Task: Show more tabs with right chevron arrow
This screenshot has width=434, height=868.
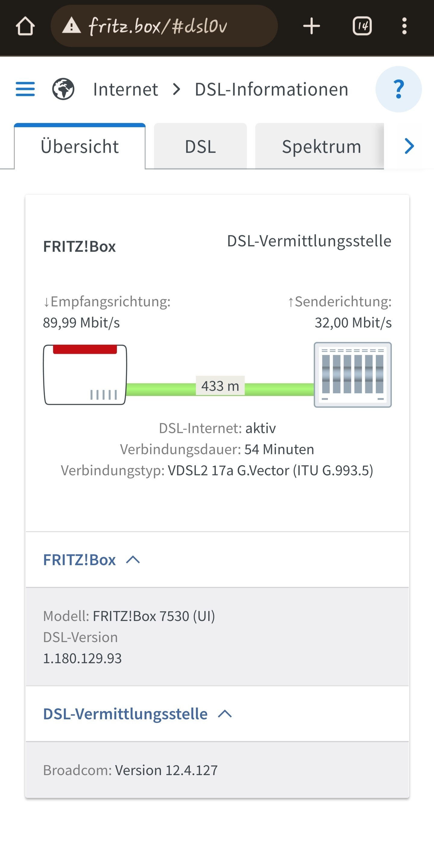Action: 409,146
